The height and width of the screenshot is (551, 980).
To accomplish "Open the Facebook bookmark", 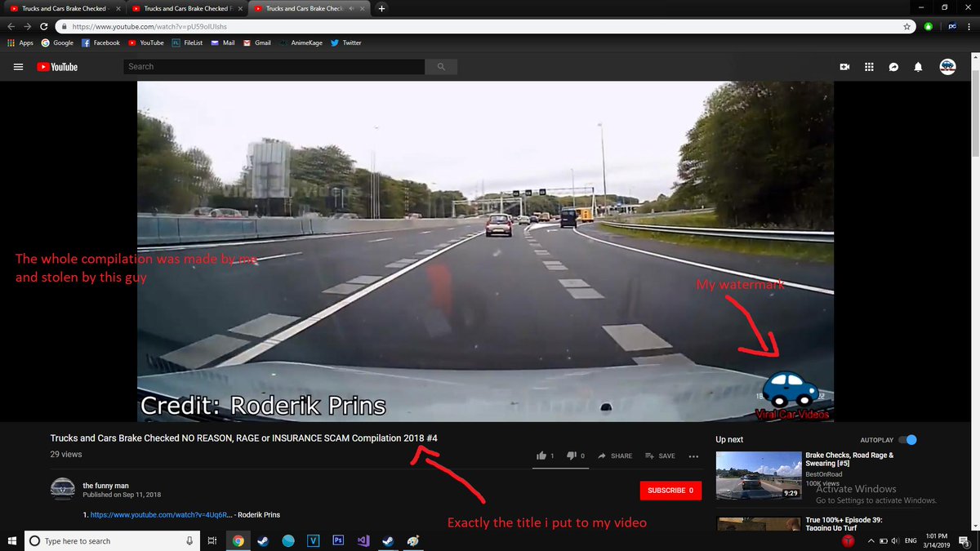I will [x=100, y=42].
